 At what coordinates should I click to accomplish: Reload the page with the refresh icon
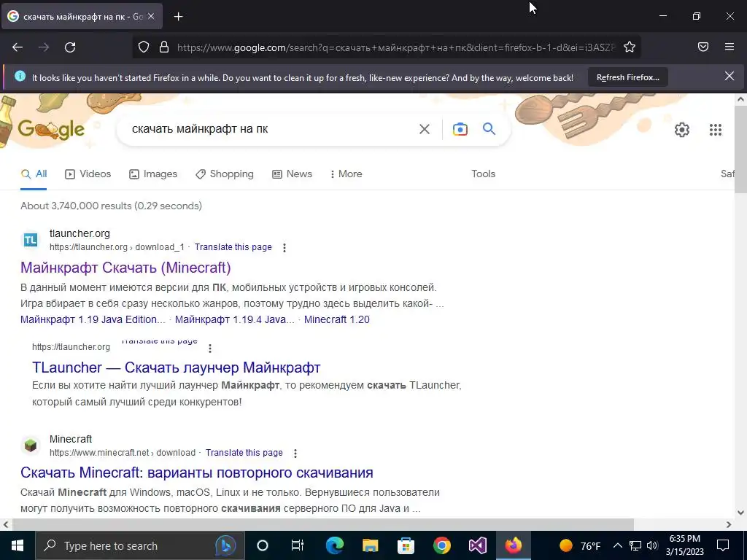point(70,47)
